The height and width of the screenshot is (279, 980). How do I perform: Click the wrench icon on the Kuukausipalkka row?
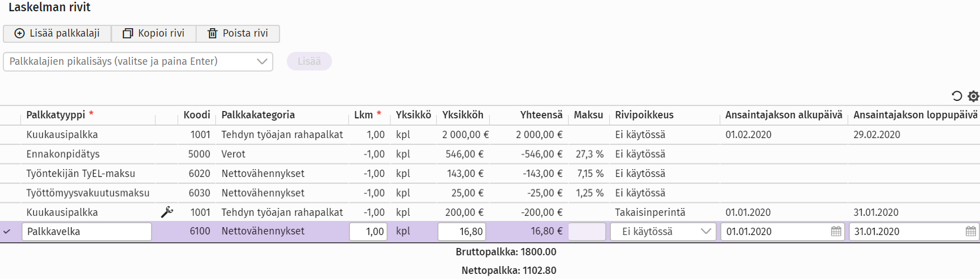point(167,212)
